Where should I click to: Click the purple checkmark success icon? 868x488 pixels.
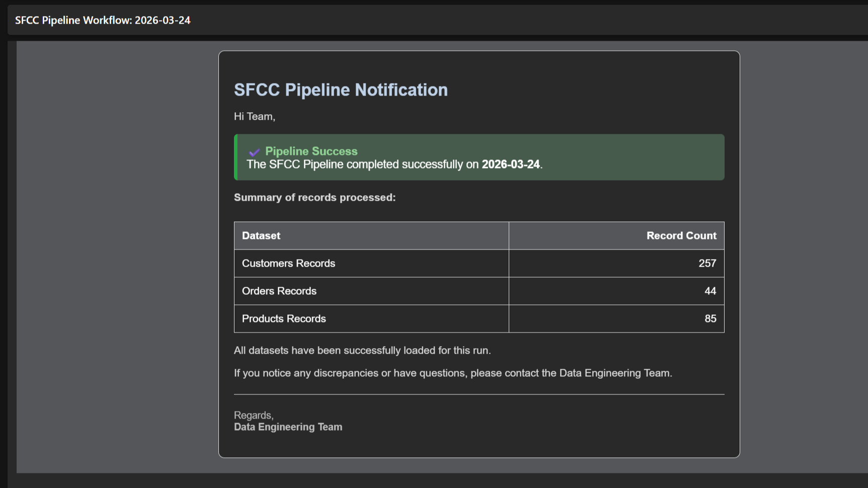tap(254, 152)
